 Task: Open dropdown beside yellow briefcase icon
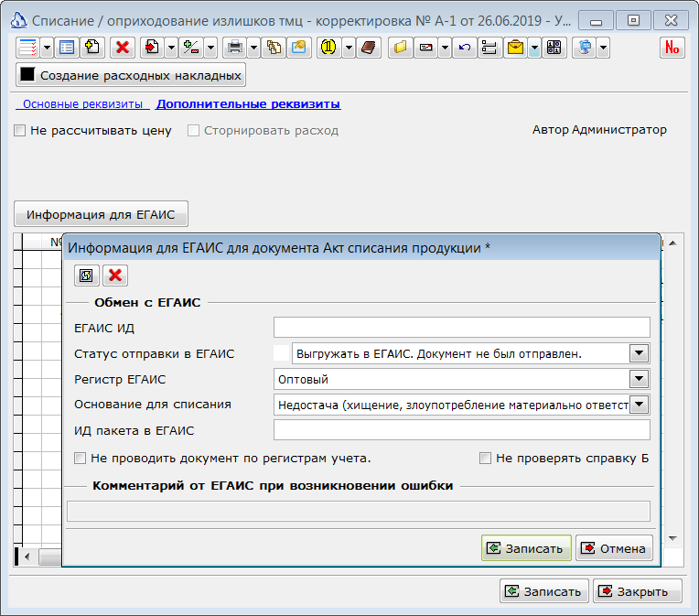point(534,48)
